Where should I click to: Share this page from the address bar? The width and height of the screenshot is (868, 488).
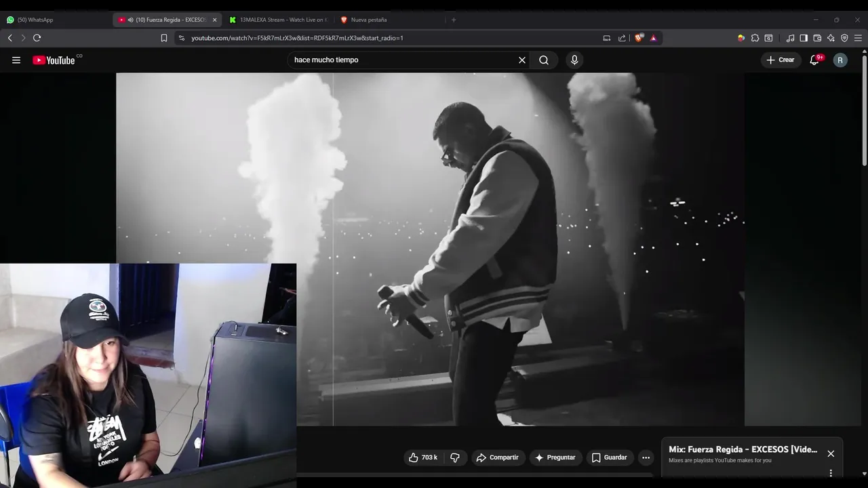[622, 38]
